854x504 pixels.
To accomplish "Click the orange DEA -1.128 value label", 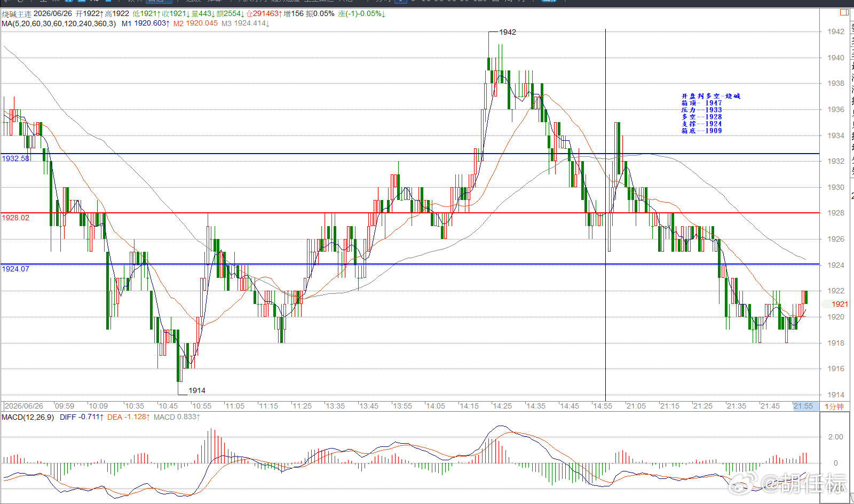I will [x=129, y=417].
